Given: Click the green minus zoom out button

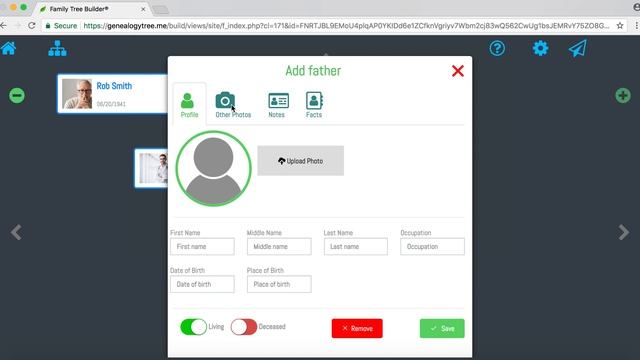Looking at the screenshot, I should (17, 96).
